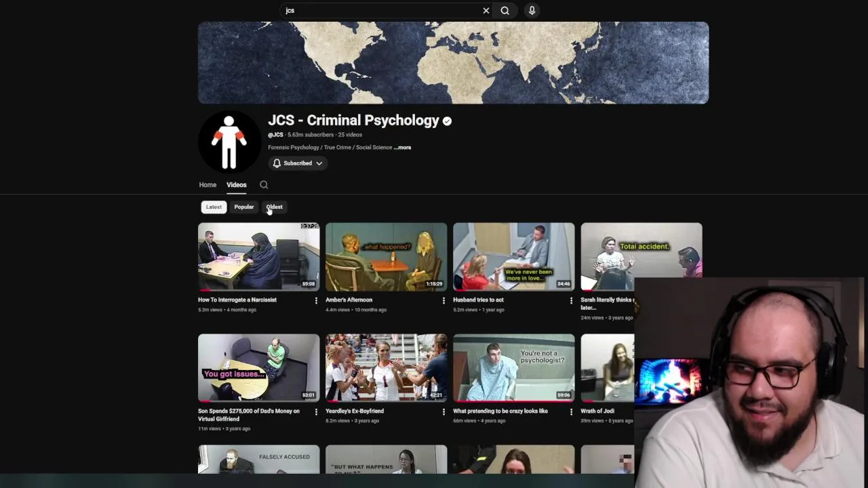Viewport: 868px width, 488px height.
Task: Open the How To Interrogate a Narcissist thumbnail
Action: pyautogui.click(x=258, y=256)
